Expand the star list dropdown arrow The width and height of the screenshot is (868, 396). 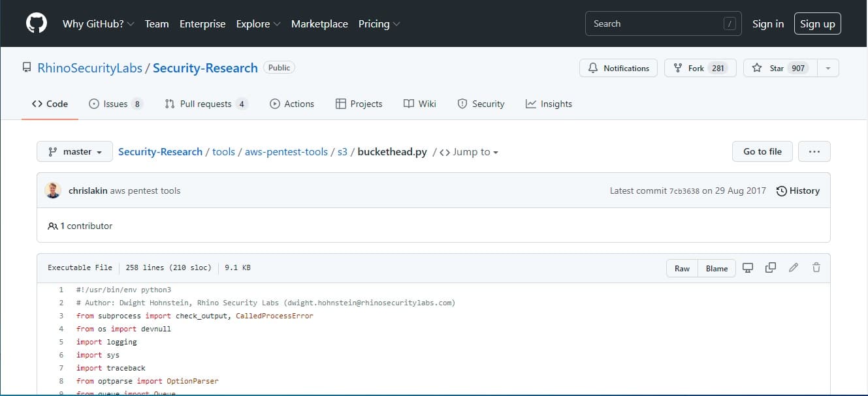point(828,68)
